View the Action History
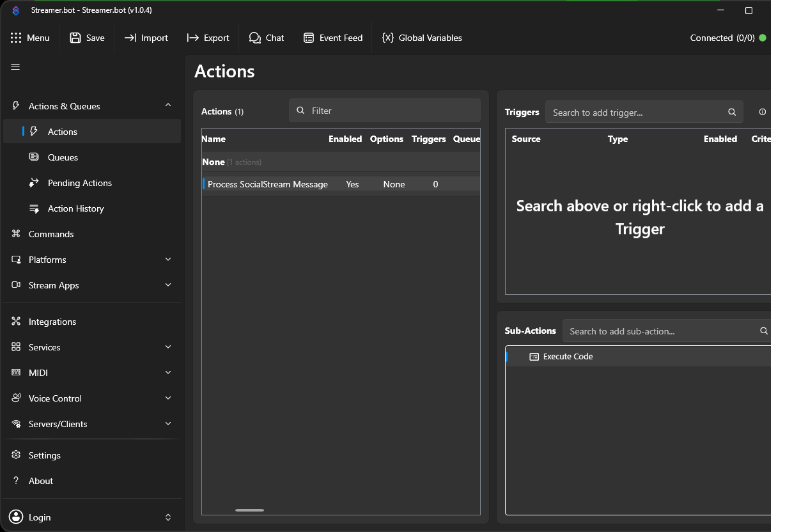The height and width of the screenshot is (532, 792). [76, 208]
